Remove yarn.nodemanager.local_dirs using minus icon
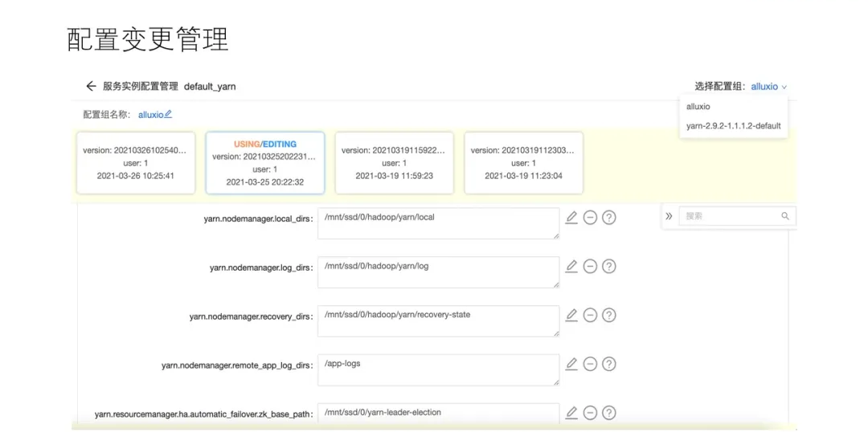Screen dimensions: 868x432 [590, 218]
